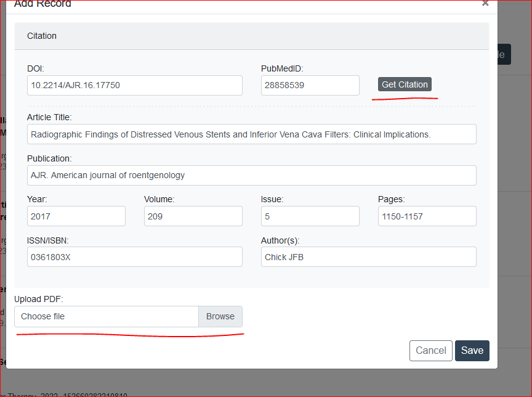Image resolution: width=532 pixels, height=397 pixels.
Task: Edit the DOI input field
Action: [x=135, y=85]
